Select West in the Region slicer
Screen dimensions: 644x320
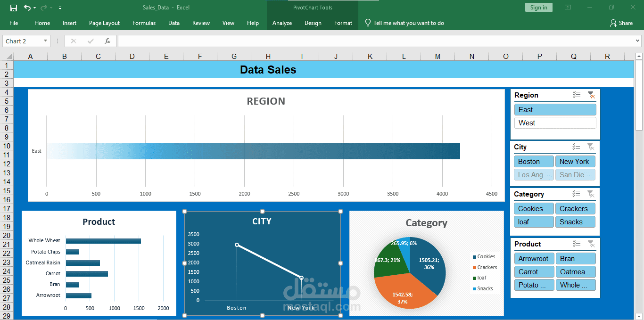click(555, 123)
